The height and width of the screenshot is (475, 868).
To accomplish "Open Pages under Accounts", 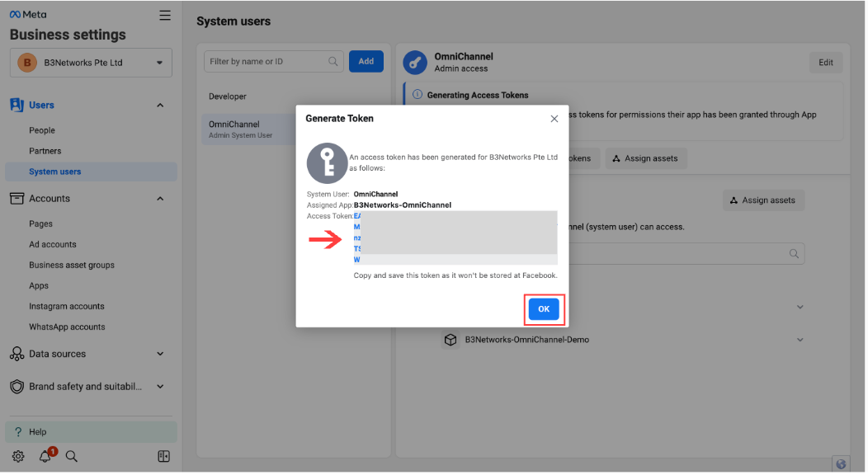I will click(40, 223).
